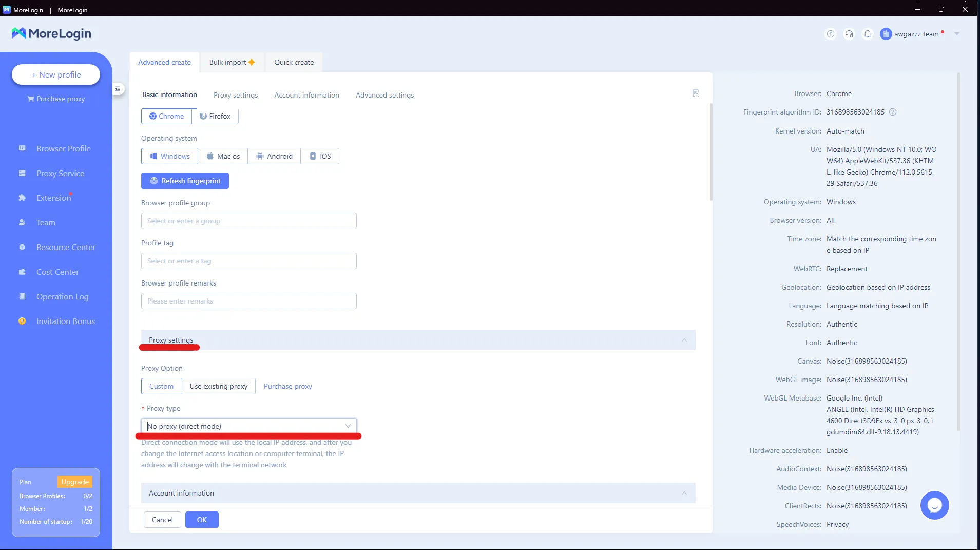Switch proxy option to Use existing proxy
This screenshot has width=980, height=550.
pyautogui.click(x=219, y=386)
